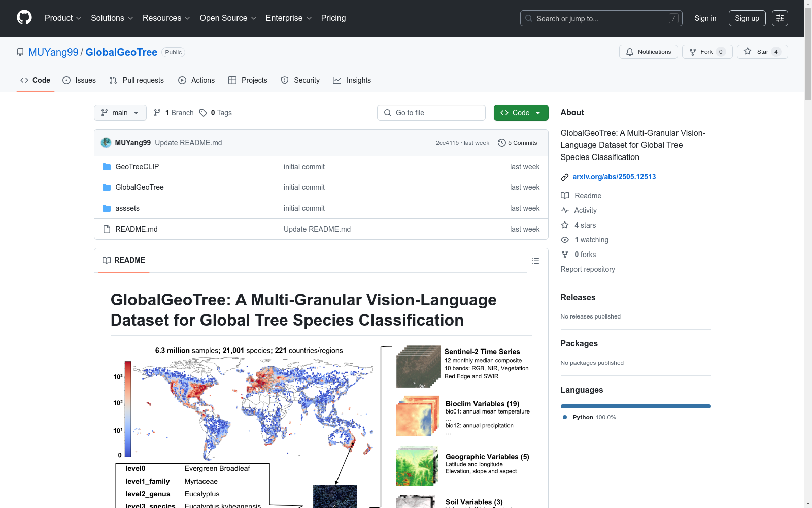This screenshot has width=812, height=508.
Task: Click the README.md file icon
Action: click(107, 229)
